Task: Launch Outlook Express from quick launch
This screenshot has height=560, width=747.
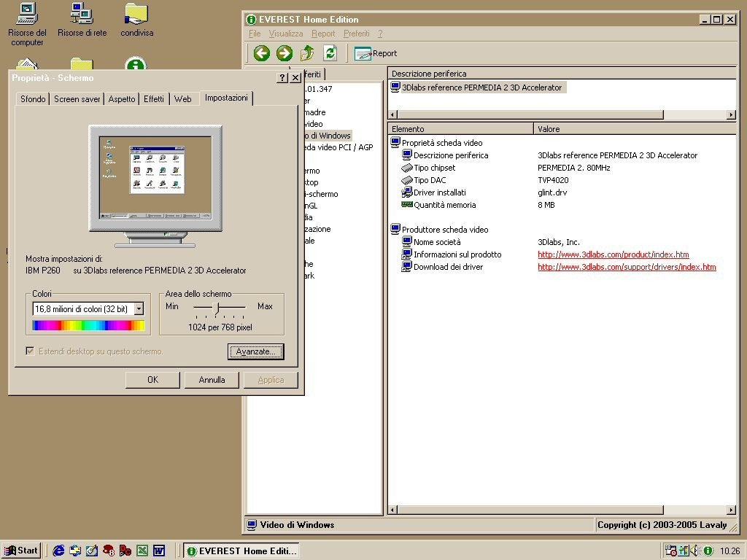Action: click(x=75, y=551)
